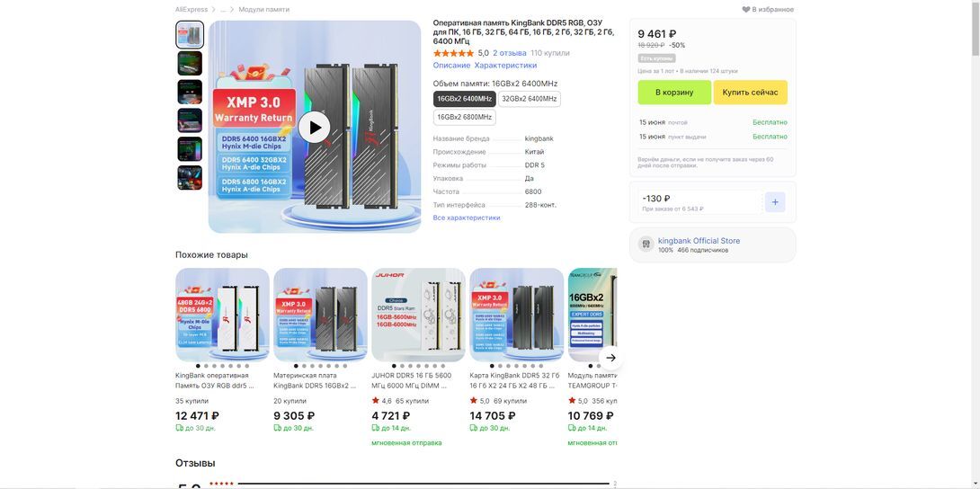This screenshot has width=980, height=489.
Task: Click the plus icon on -130 ₽ coupon
Action: coord(774,202)
